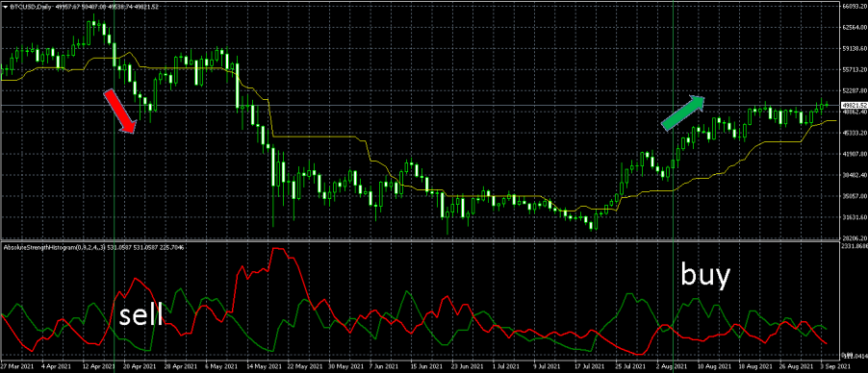
Task: Click the triangle beside the BTCUSD,Daily title
Action: point(6,7)
